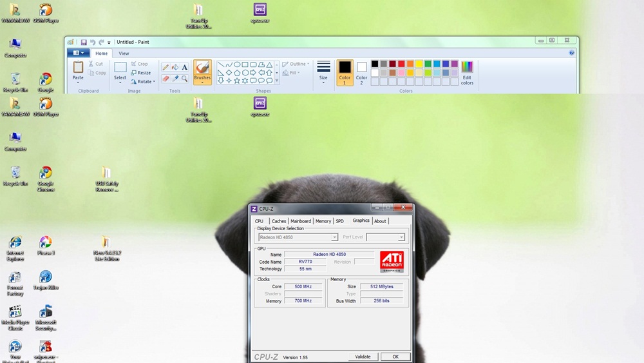Click the Cut scissors command

pos(95,64)
